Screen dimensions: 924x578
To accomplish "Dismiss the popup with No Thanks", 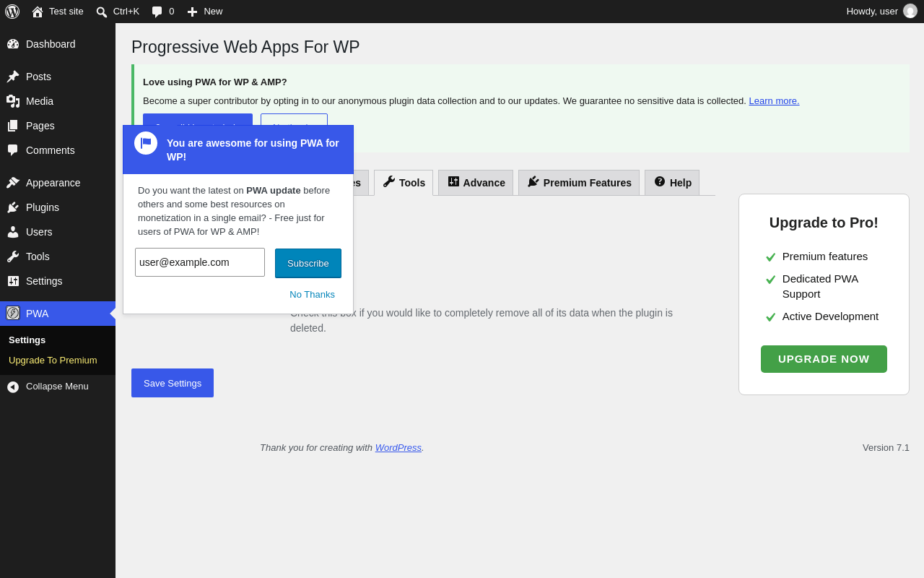I will (x=313, y=295).
